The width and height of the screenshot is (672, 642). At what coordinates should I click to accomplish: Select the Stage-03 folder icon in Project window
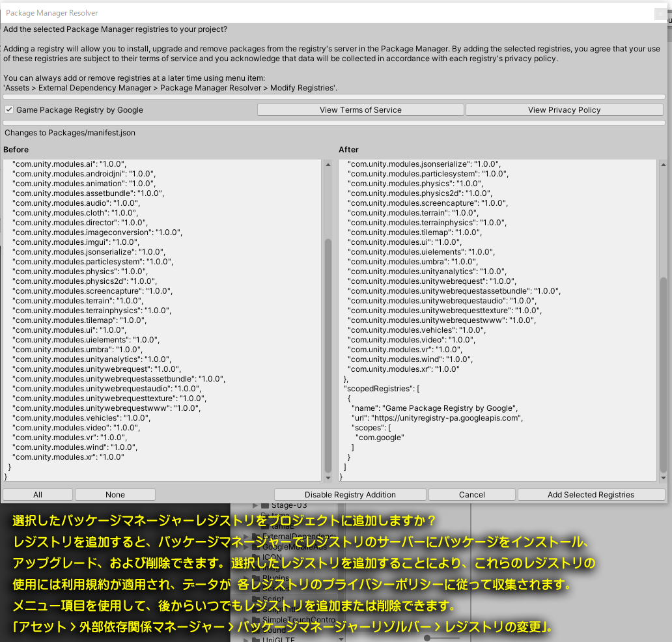265,506
